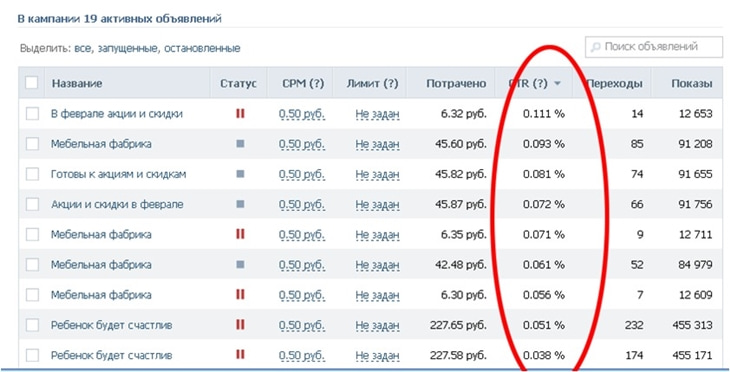Viewport: 730px width, 372px height.
Task: Click the 'CPM (?)' column header
Action: tap(303, 84)
